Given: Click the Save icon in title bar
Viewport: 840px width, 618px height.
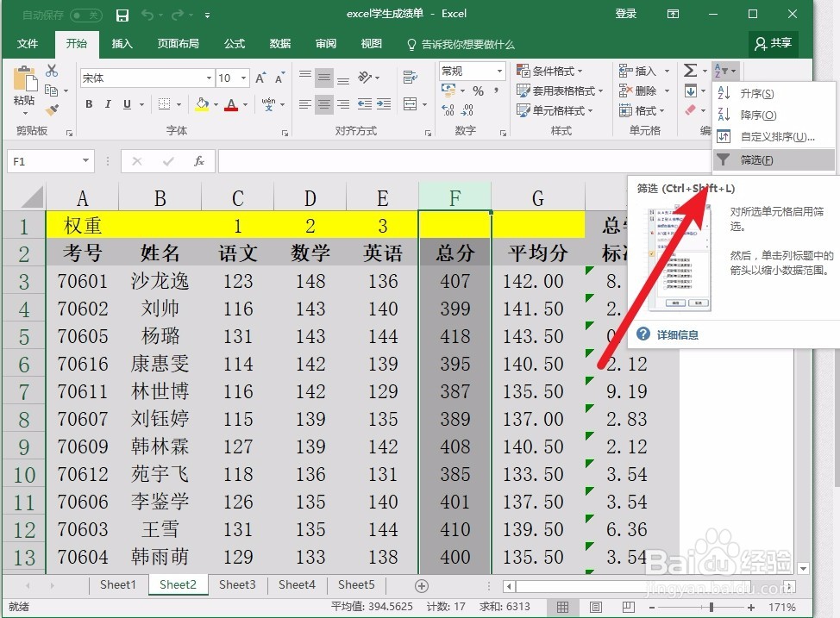Looking at the screenshot, I should coord(122,16).
